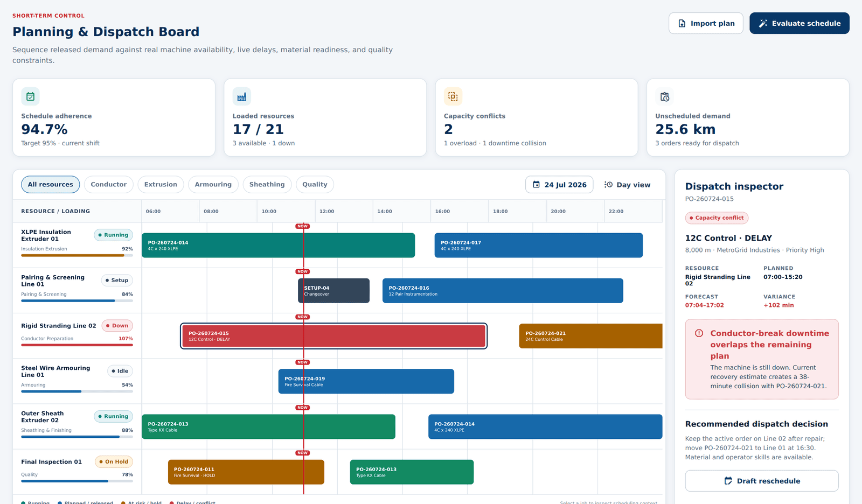Viewport: 862px width, 504px height.
Task: Click the magic wand icon on Evaluate schedule
Action: click(x=763, y=23)
